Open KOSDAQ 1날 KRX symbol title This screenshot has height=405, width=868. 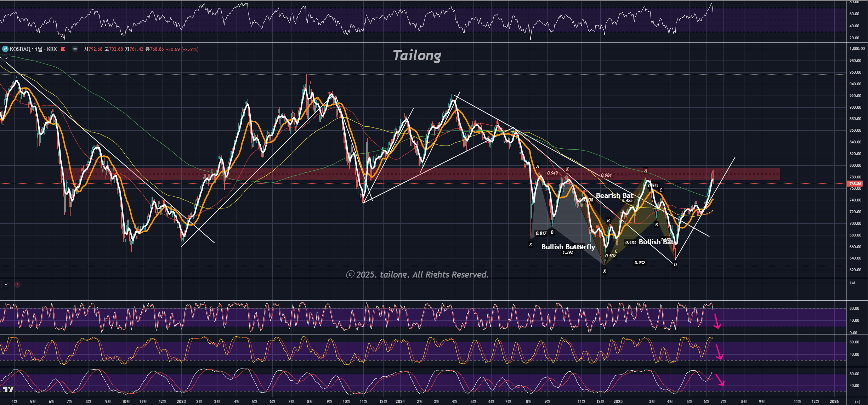(33, 49)
